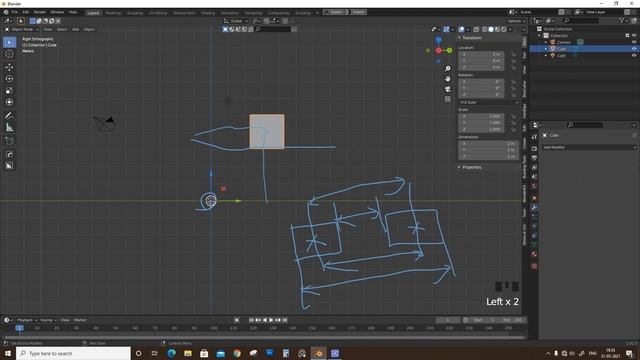
Task: Open the Object Mode dropdown
Action: [21, 29]
